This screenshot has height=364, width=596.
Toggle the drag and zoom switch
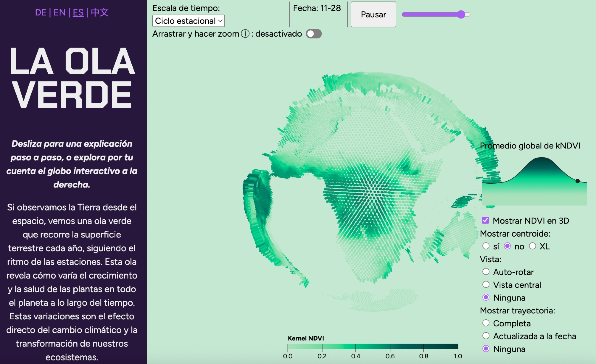(313, 34)
